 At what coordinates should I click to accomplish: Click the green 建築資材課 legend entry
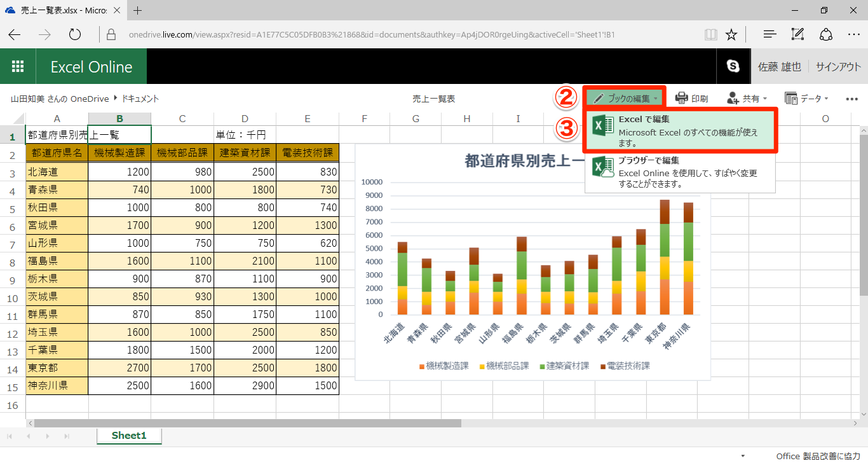pyautogui.click(x=564, y=366)
